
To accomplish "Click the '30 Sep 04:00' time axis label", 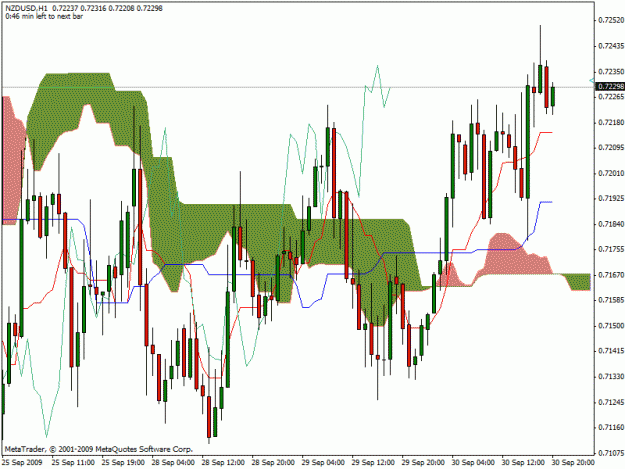I will coord(473,462).
